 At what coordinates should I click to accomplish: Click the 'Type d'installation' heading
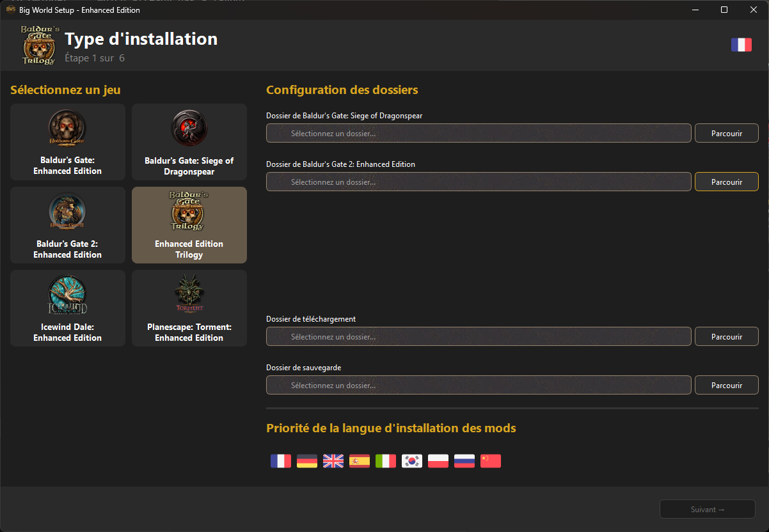pos(141,39)
